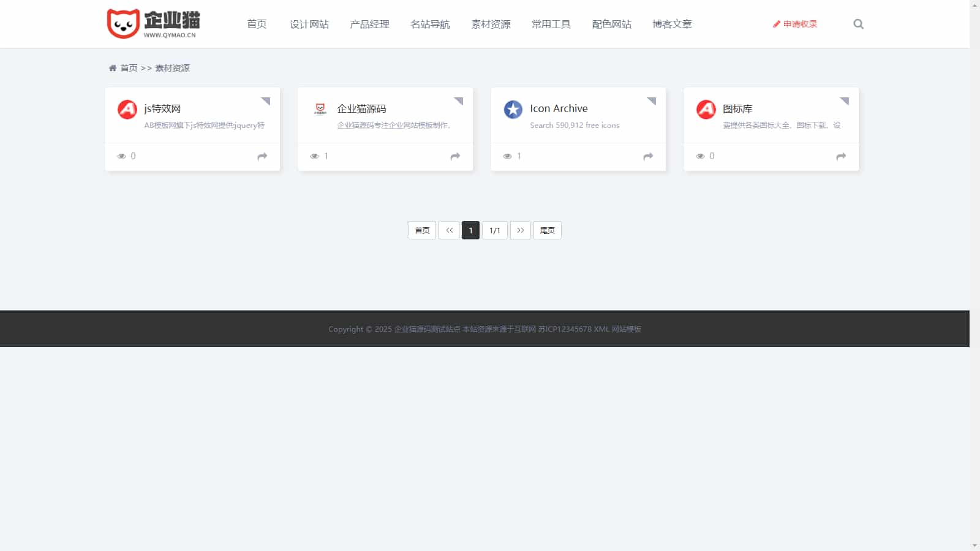
Task: Go to next page with >> button
Action: [x=520, y=230]
